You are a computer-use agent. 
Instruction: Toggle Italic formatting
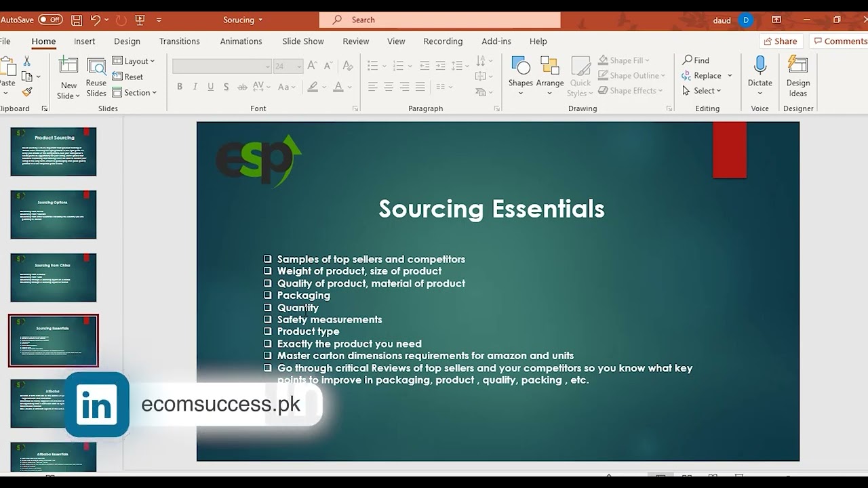pos(195,87)
